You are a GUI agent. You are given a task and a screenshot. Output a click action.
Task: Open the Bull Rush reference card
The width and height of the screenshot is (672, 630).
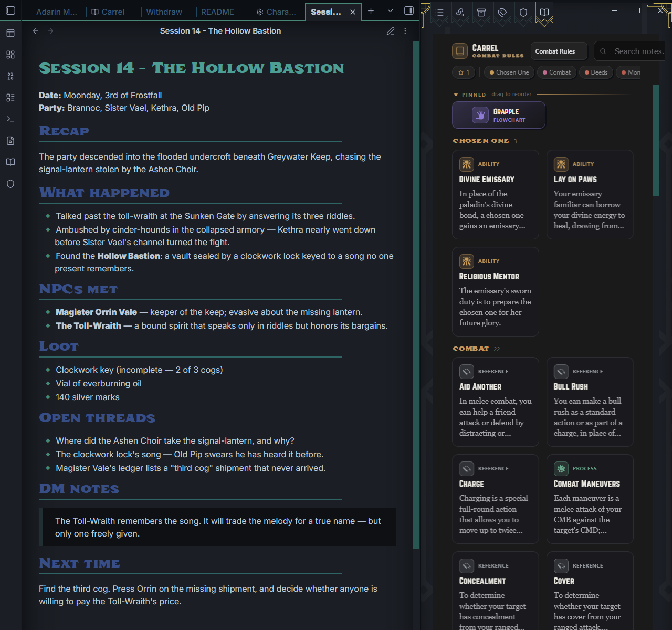tap(590, 402)
